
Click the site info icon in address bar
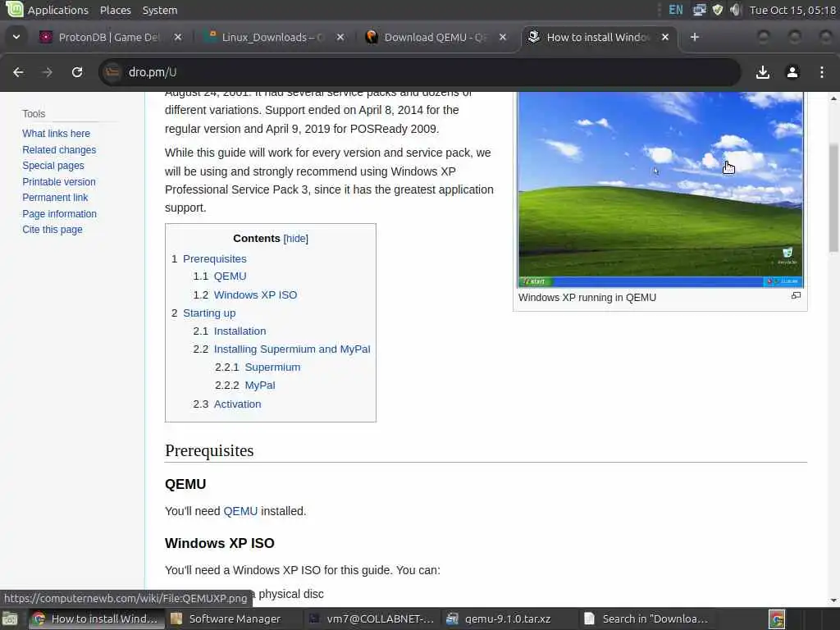pyautogui.click(x=112, y=72)
